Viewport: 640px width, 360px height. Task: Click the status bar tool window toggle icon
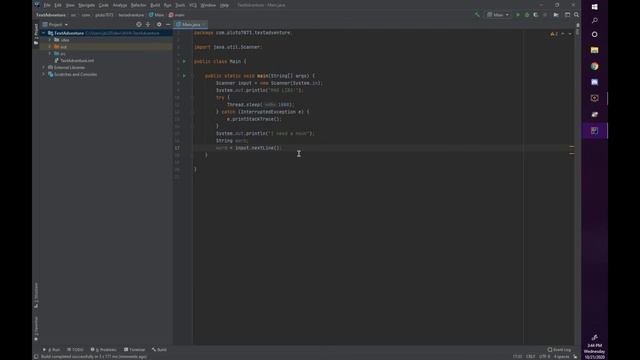[36, 357]
